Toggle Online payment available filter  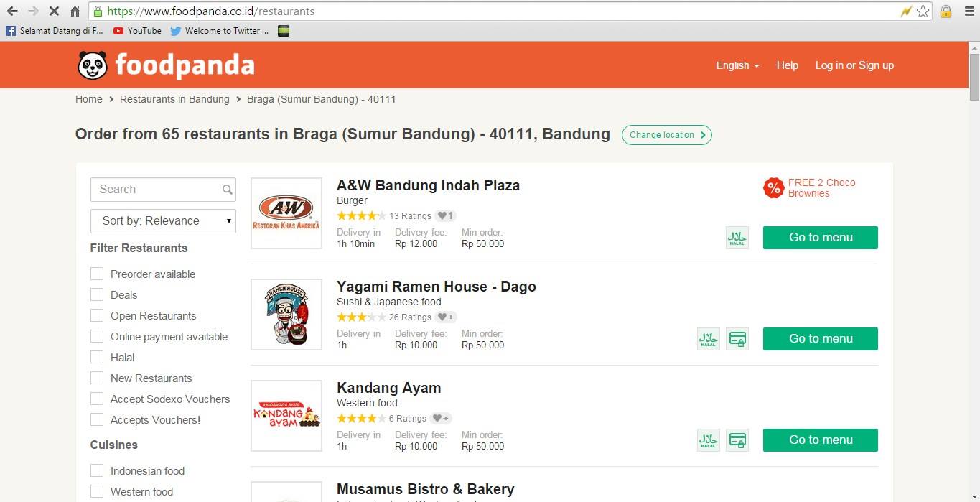97,336
